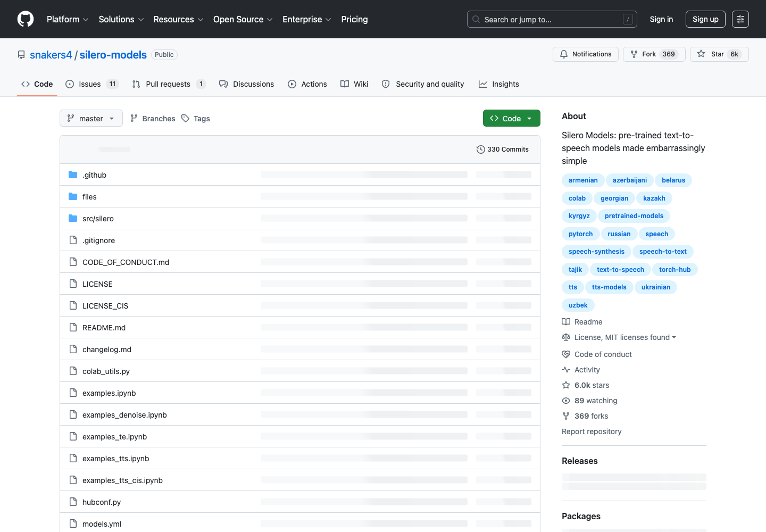
Task: Open the LICENSE_CIS file
Action: pos(105,306)
